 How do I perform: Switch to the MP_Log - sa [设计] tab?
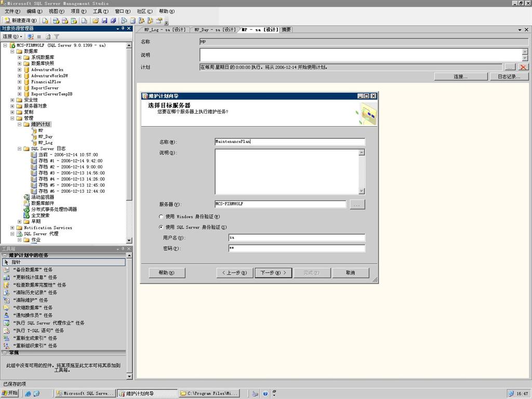[165, 30]
